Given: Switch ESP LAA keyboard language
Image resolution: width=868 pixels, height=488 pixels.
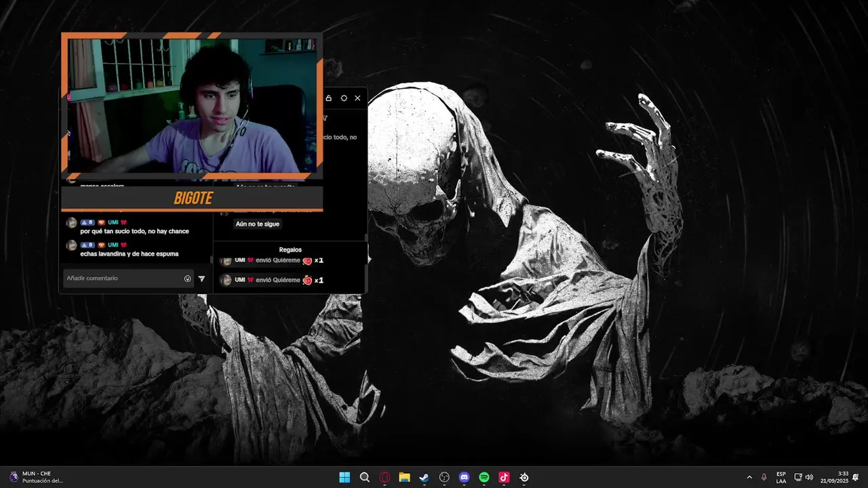Looking at the screenshot, I should coord(781,477).
